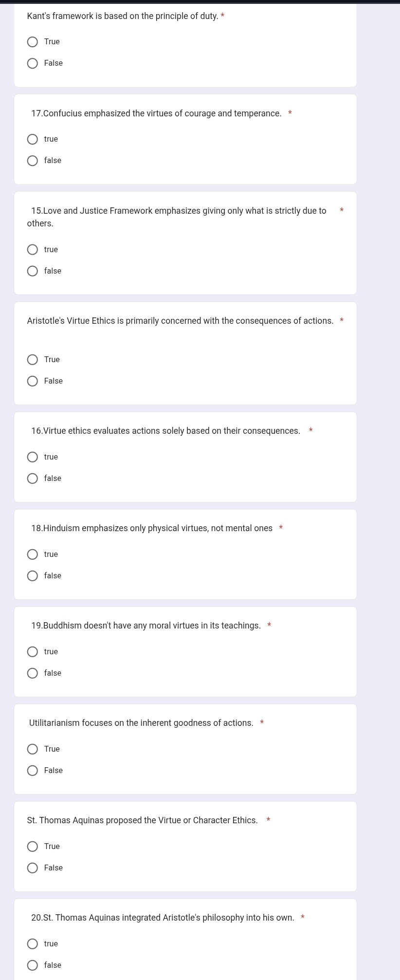The width and height of the screenshot is (400, 980).
Task: Mark true for Love and Justice Framework question
Action: point(33,250)
